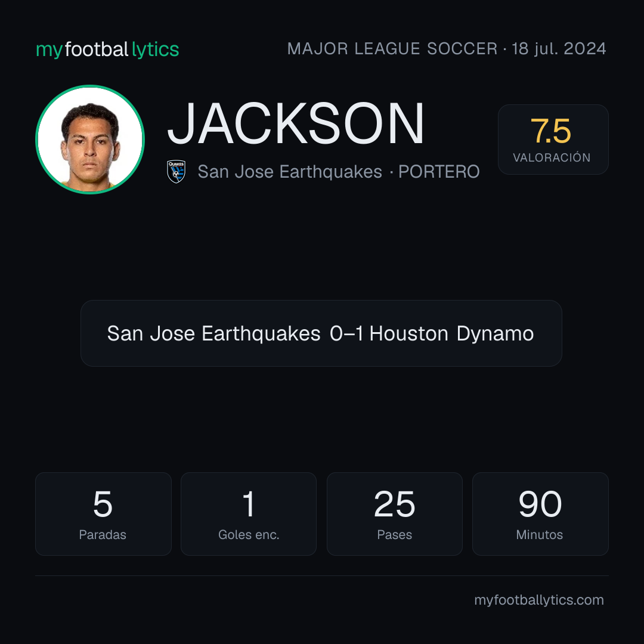
Task: Click the 0–1 score text
Action: point(346,333)
